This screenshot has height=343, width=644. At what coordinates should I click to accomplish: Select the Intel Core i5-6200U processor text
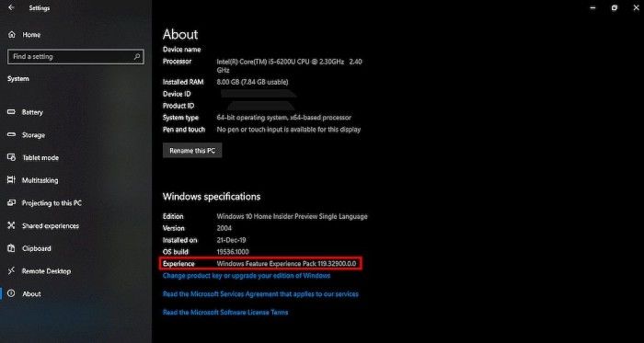pos(289,65)
